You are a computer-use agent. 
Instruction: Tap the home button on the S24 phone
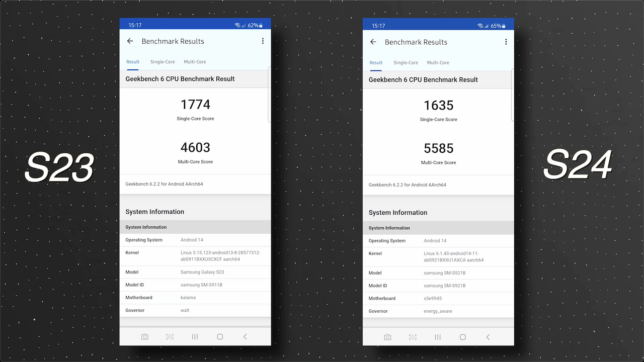coord(463,337)
